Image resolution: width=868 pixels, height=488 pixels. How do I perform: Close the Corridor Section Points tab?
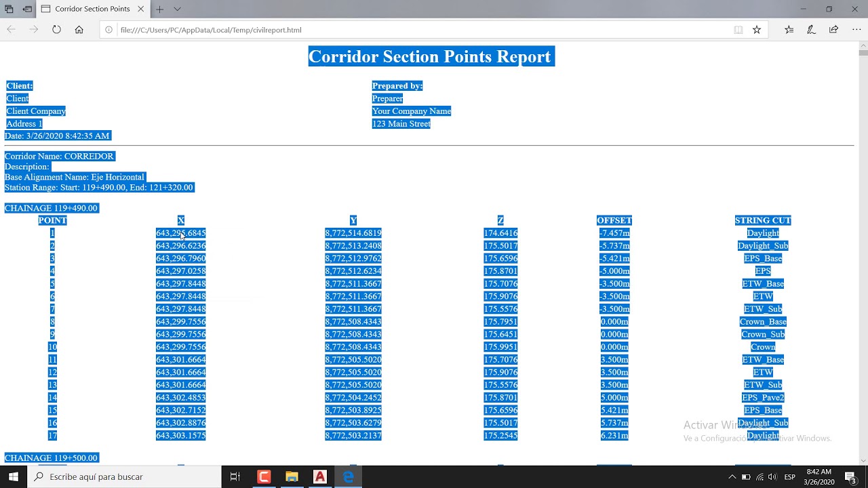[140, 9]
